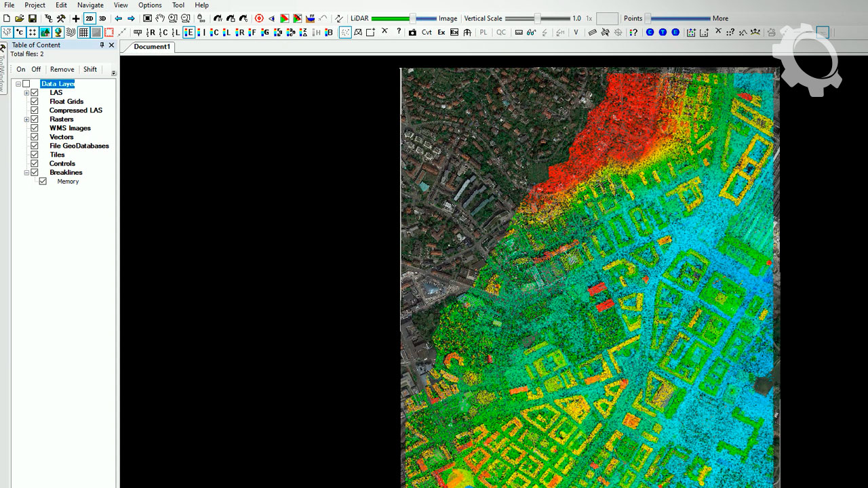The image size is (868, 488).
Task: Click the red target circle icon
Action: [x=259, y=19]
